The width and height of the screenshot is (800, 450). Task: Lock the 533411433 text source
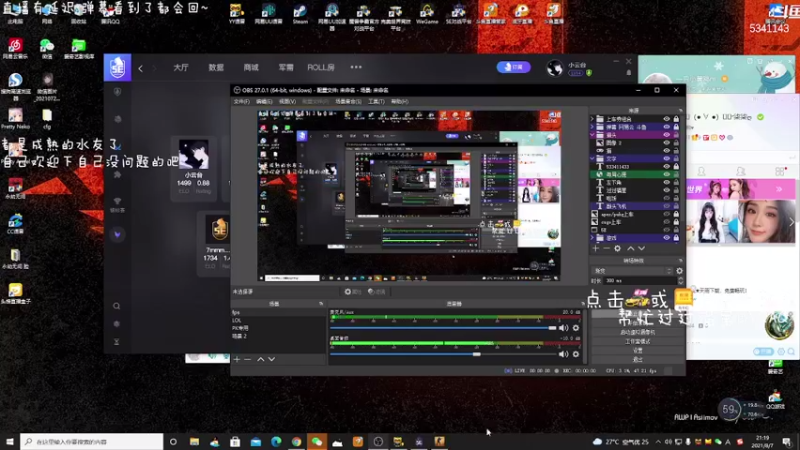pos(676,166)
